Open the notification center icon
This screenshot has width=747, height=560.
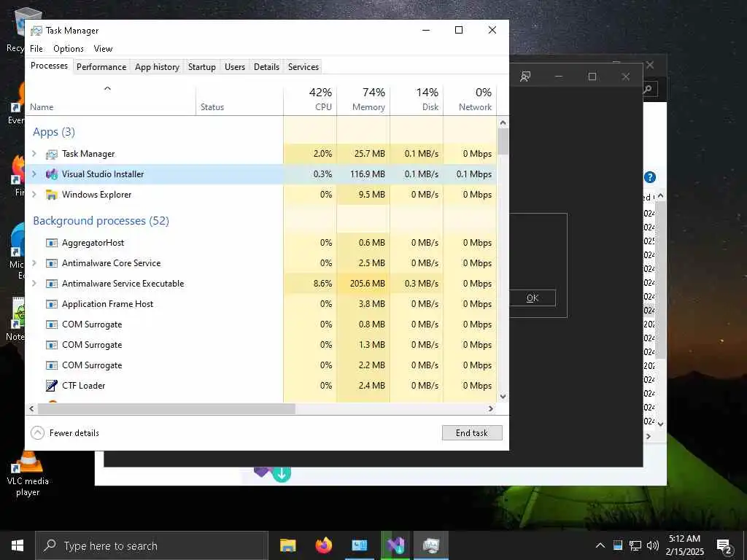tap(724, 545)
